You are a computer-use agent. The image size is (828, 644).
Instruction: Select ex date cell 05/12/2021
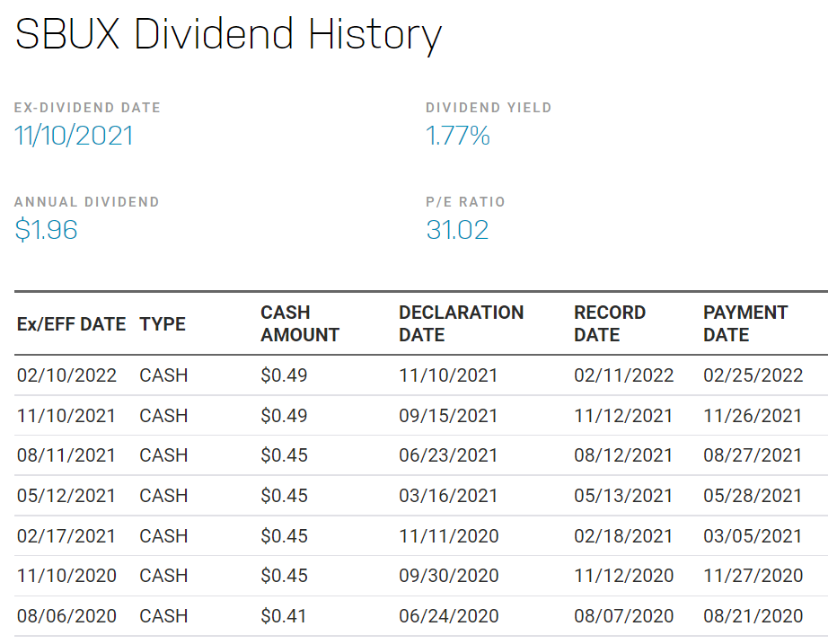66,496
